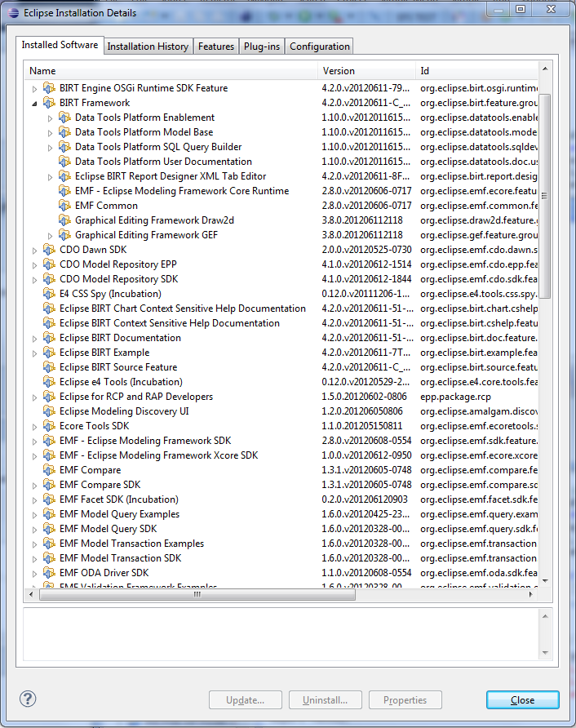Click the Eclipse Modeling Discovery UI icon
This screenshot has width=576, height=728.
[x=49, y=411]
